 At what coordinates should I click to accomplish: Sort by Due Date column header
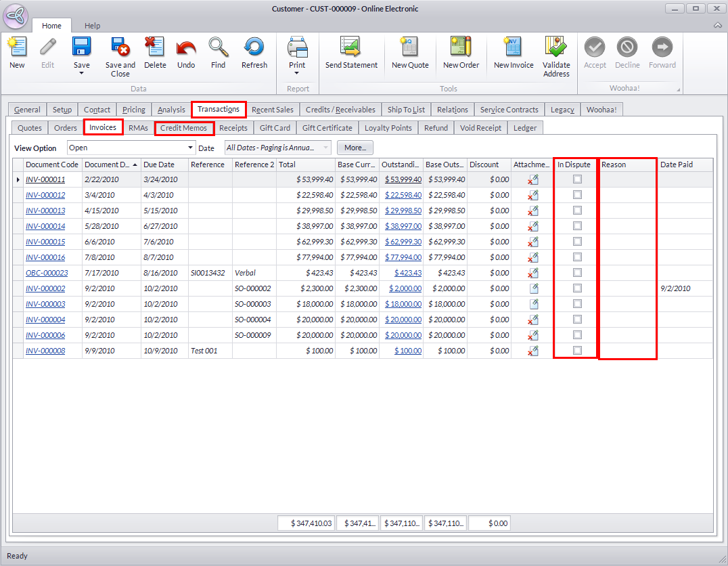pos(159,165)
